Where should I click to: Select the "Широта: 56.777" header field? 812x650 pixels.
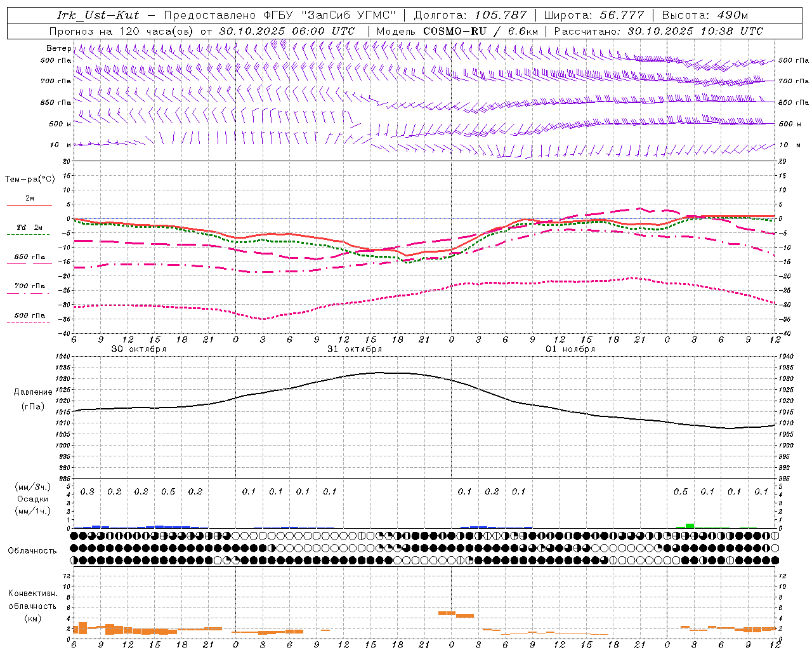pyautogui.click(x=594, y=15)
